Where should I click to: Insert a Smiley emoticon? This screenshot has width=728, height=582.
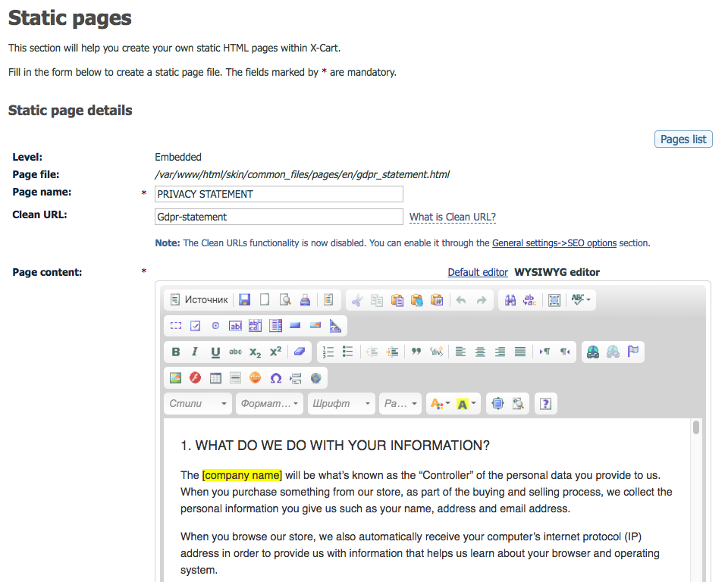256,378
